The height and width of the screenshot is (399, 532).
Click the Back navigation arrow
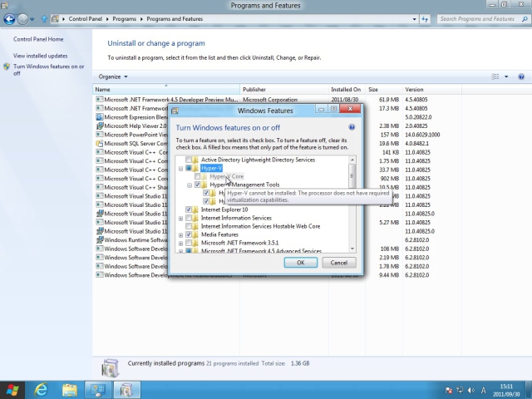9,19
